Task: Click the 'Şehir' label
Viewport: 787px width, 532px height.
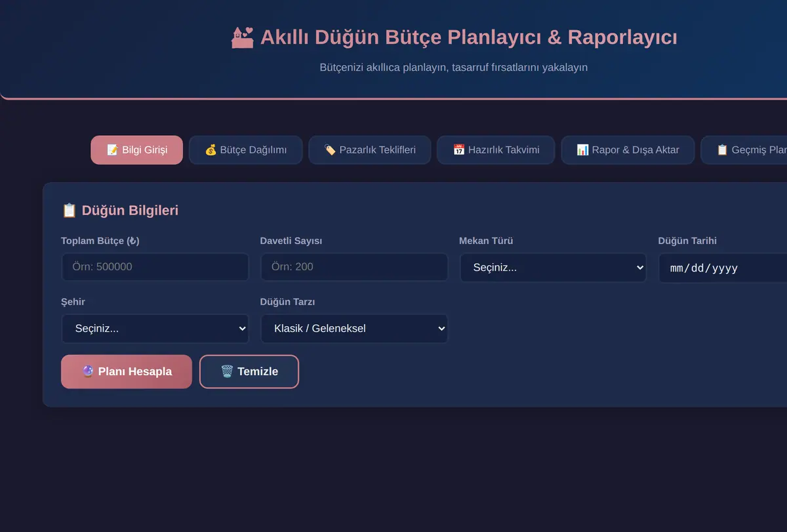Action: 73,302
